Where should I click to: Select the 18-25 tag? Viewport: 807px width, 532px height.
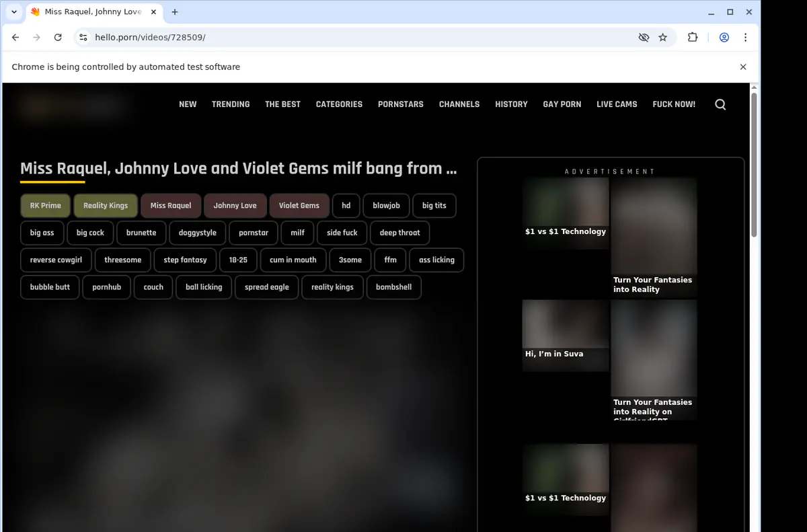[238, 260]
